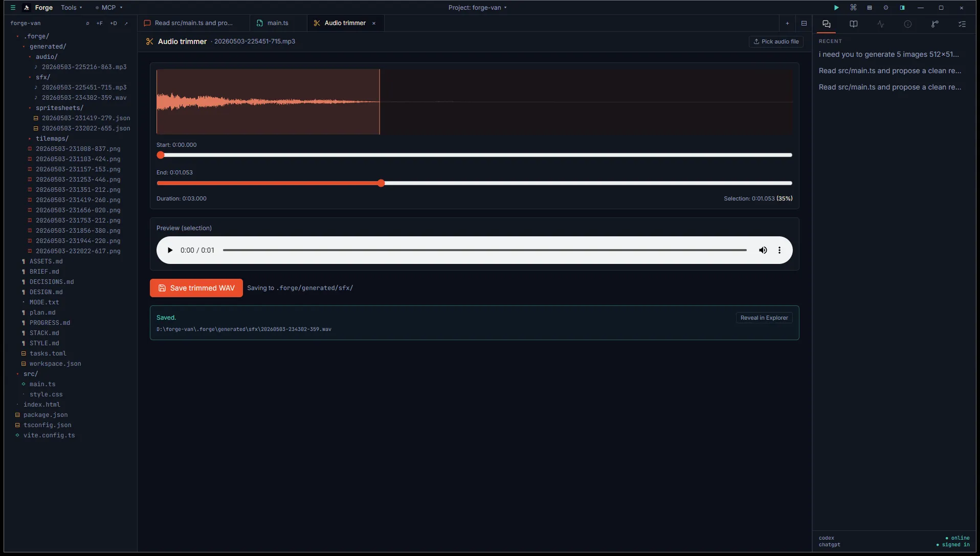Click Pick audio file button
980x556 pixels.
click(x=776, y=41)
